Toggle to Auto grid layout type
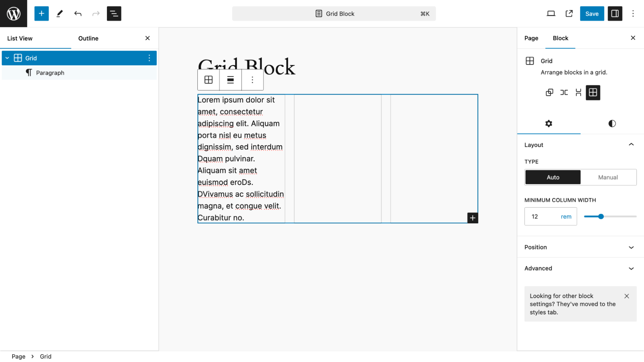The width and height of the screenshot is (644, 362). coord(553,177)
